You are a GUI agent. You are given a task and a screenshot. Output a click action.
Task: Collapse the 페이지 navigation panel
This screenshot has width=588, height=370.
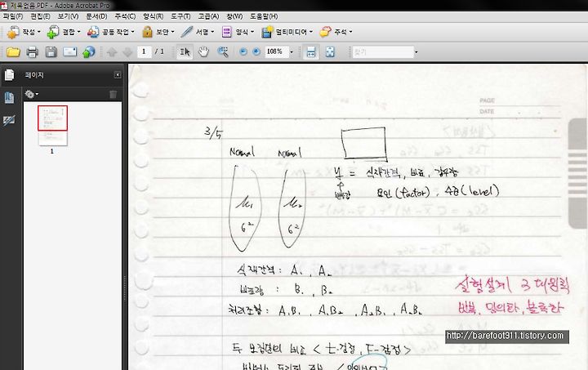[x=118, y=75]
